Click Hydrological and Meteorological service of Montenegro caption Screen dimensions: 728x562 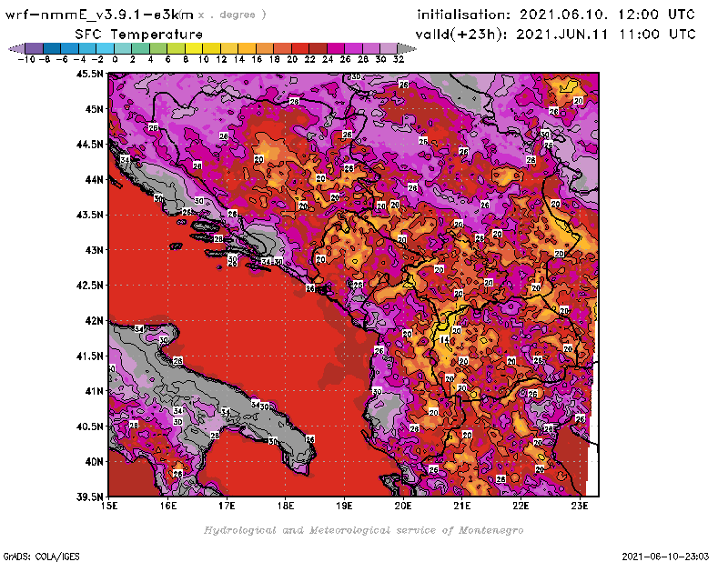pyautogui.click(x=363, y=530)
